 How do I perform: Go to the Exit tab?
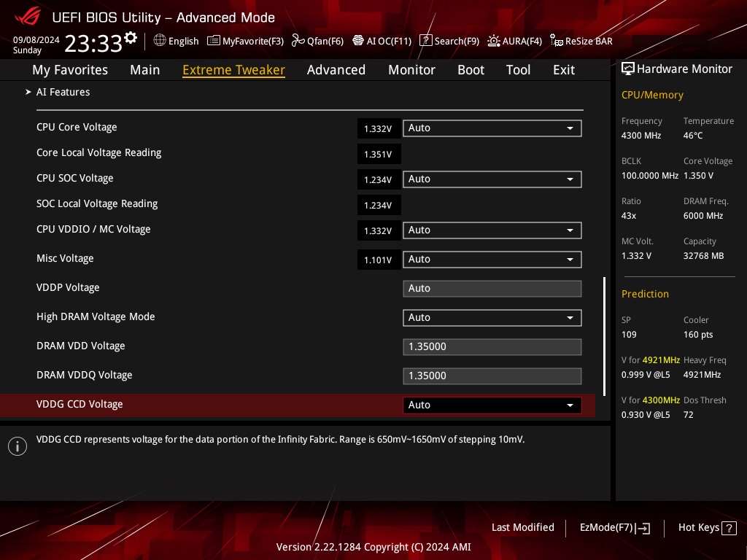point(564,70)
